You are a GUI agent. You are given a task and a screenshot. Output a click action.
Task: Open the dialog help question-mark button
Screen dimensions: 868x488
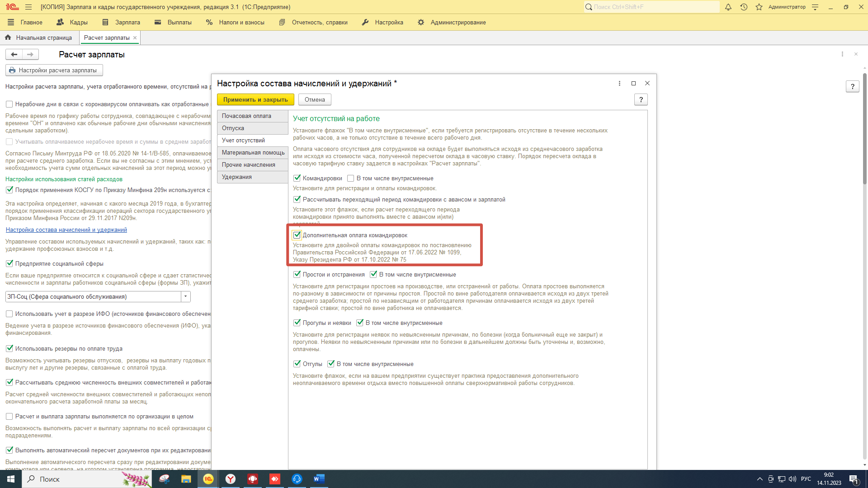(641, 100)
